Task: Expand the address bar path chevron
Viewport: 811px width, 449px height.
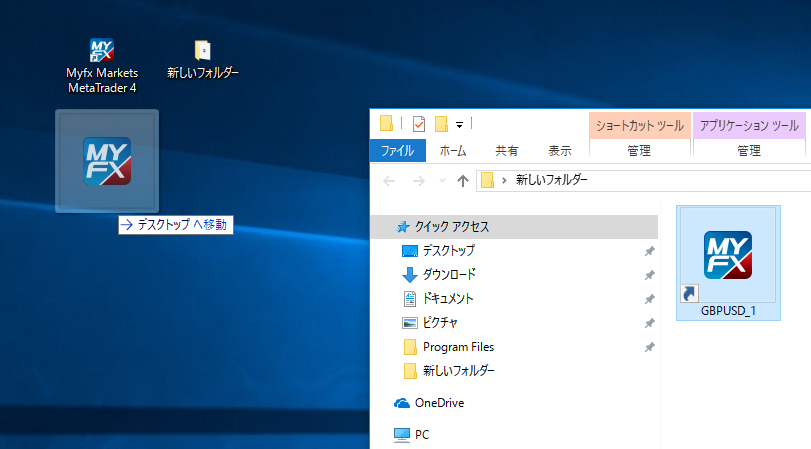Action: point(504,181)
